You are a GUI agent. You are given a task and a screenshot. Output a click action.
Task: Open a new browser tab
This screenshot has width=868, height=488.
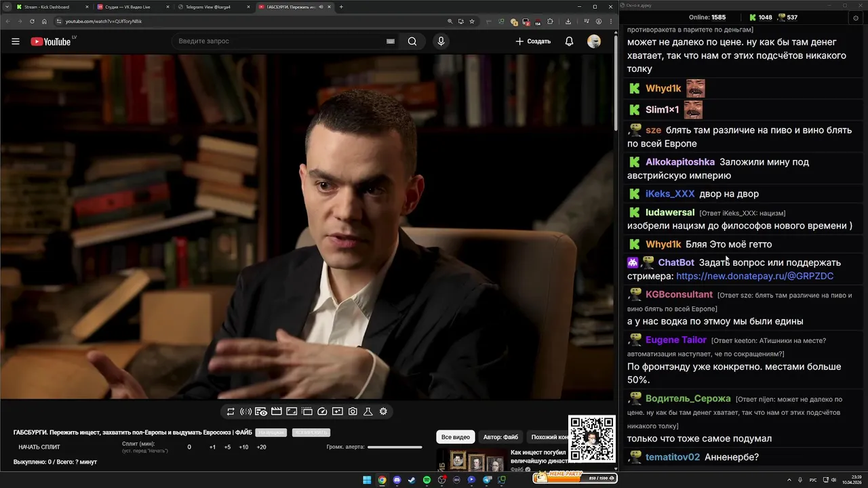tap(341, 7)
